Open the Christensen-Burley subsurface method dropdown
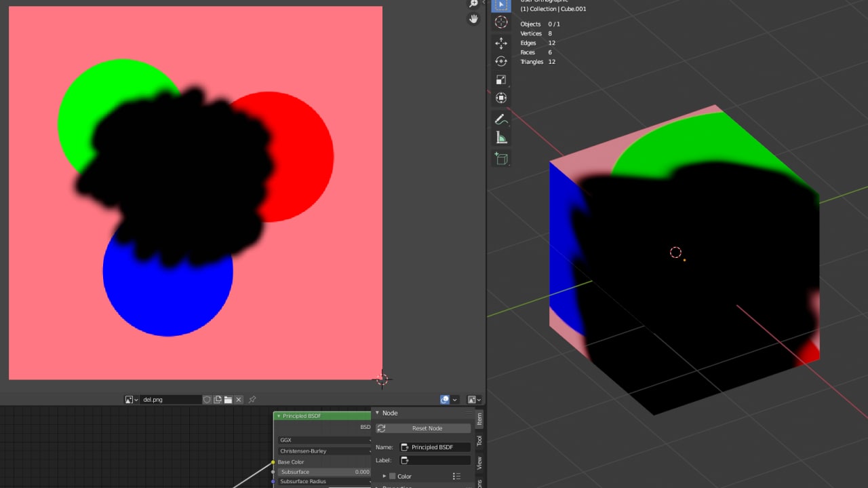 click(x=325, y=451)
